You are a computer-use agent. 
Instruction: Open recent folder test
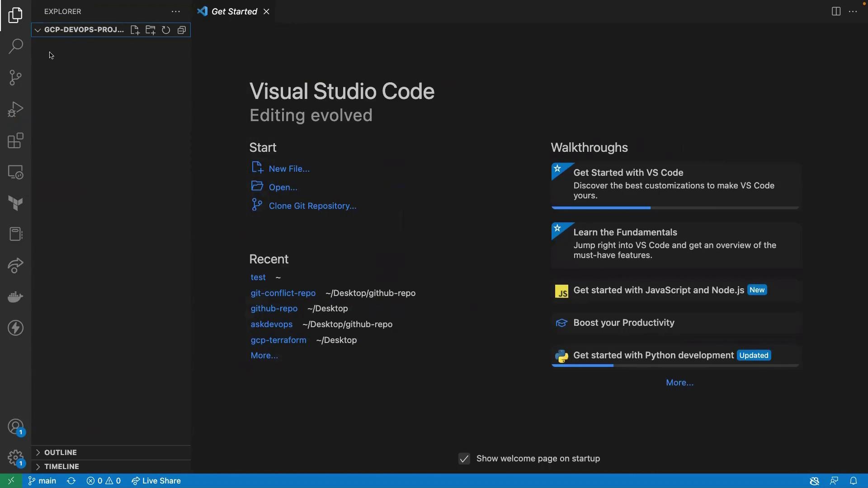pos(258,277)
